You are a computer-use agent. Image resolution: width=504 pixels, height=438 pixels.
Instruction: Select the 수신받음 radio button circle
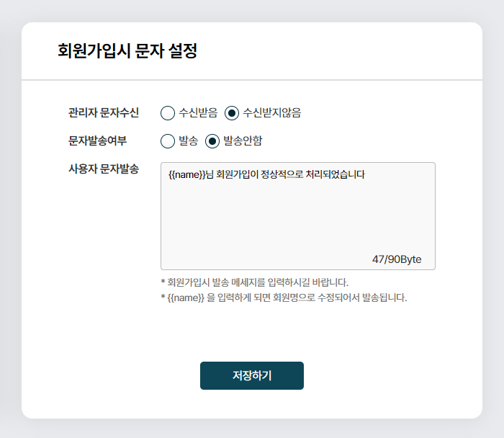[168, 113]
